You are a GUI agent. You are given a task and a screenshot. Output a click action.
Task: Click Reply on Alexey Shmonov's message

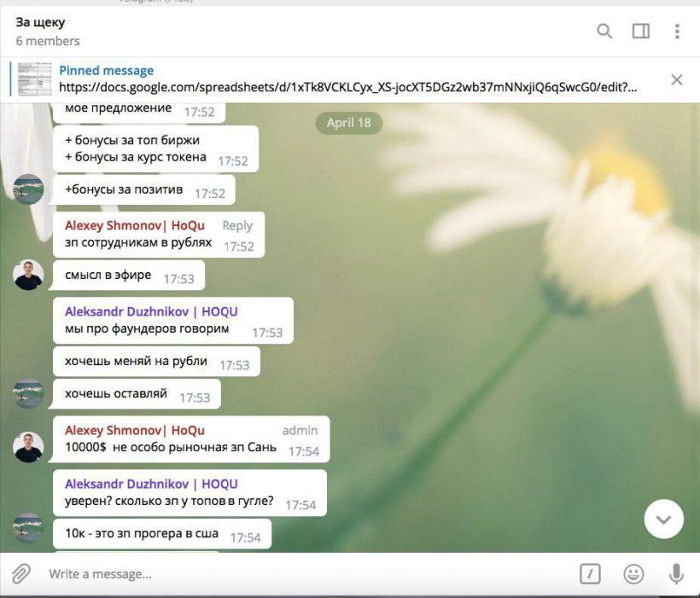pos(238,225)
